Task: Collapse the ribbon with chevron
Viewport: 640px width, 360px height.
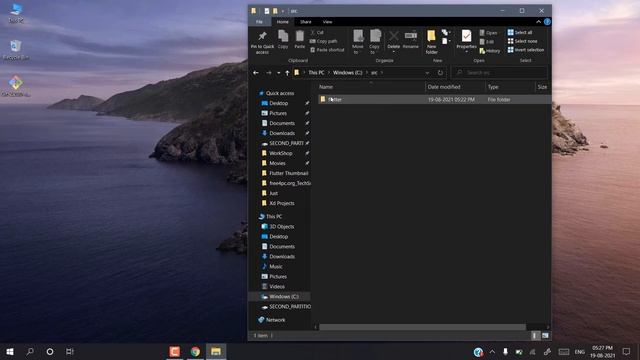Action: tap(538, 22)
